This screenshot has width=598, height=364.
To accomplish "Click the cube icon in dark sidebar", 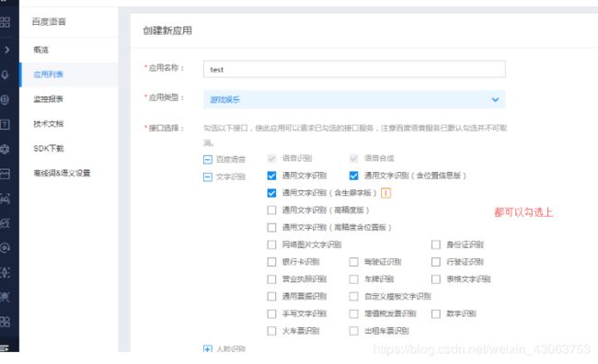I will pos(5,149).
